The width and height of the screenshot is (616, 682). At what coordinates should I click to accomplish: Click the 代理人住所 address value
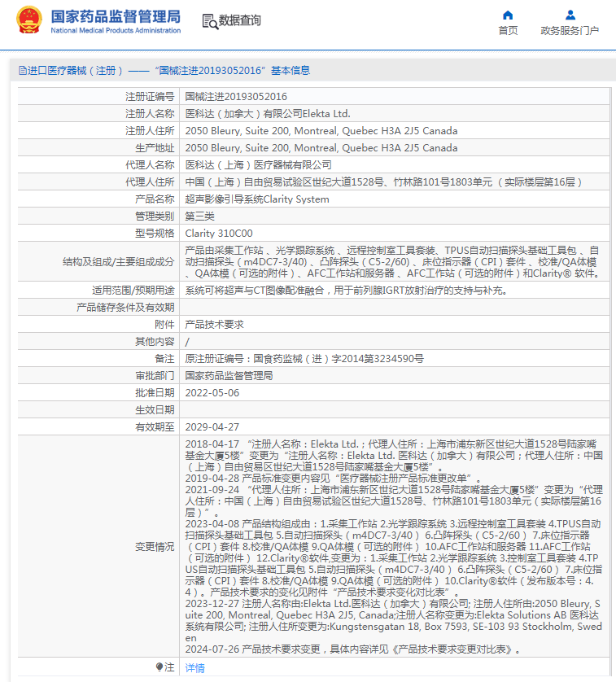pos(384,181)
